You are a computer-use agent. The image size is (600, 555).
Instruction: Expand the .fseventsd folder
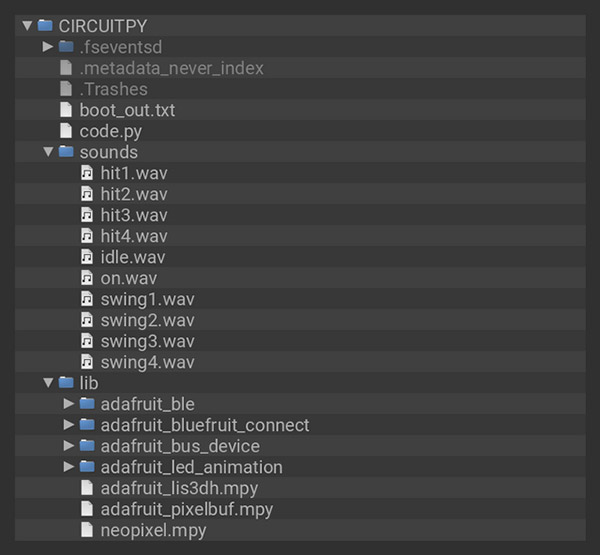[x=48, y=47]
